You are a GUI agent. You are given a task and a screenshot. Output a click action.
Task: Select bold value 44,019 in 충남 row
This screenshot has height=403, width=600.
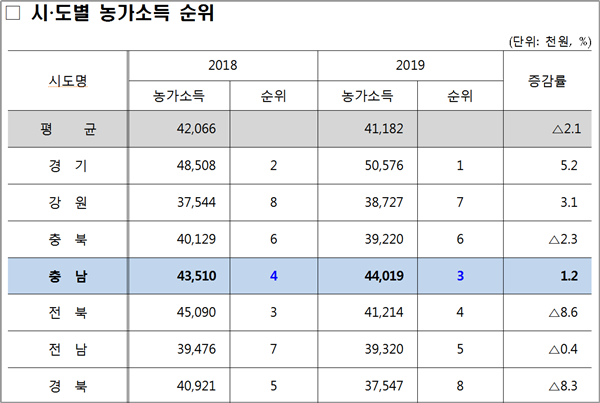(384, 276)
